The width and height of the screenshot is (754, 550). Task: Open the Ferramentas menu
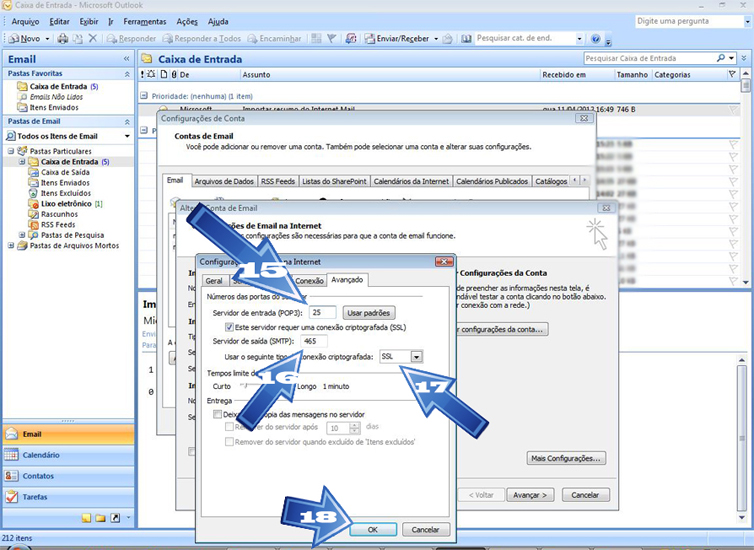point(145,22)
